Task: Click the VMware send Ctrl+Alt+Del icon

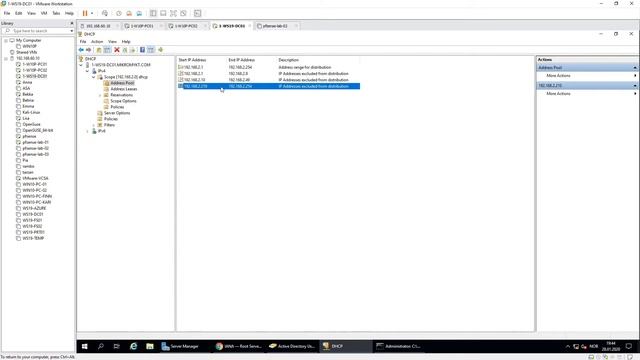Action: coord(105,13)
